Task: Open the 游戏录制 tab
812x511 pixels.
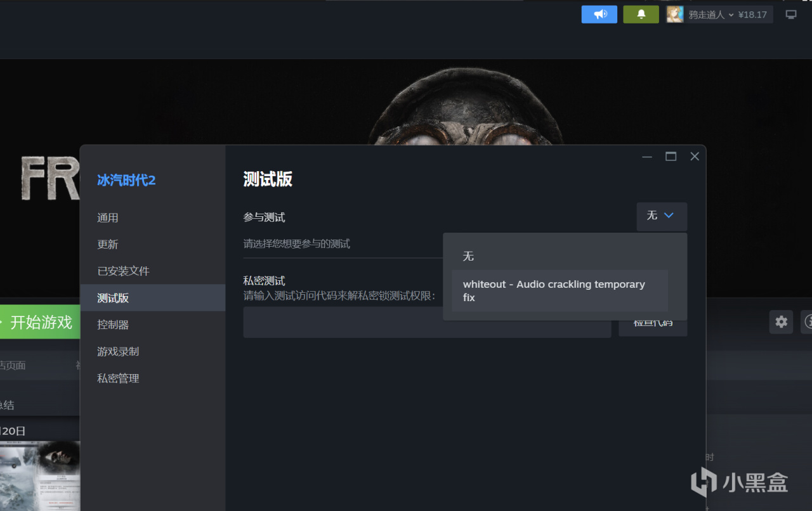Action: (x=153, y=351)
